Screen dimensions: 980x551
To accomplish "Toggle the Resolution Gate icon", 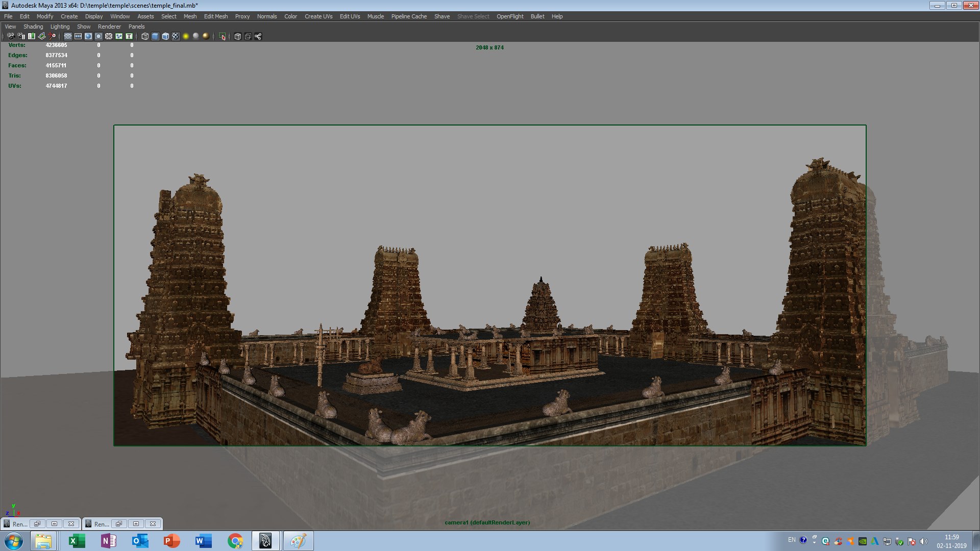I will [88, 36].
